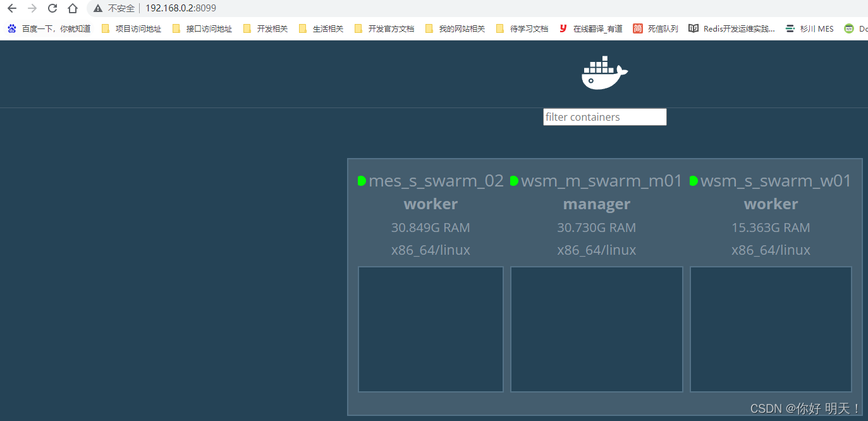The width and height of the screenshot is (868, 421).
Task: Open the Redis开发运维实践 bookmark
Action: (x=731, y=28)
